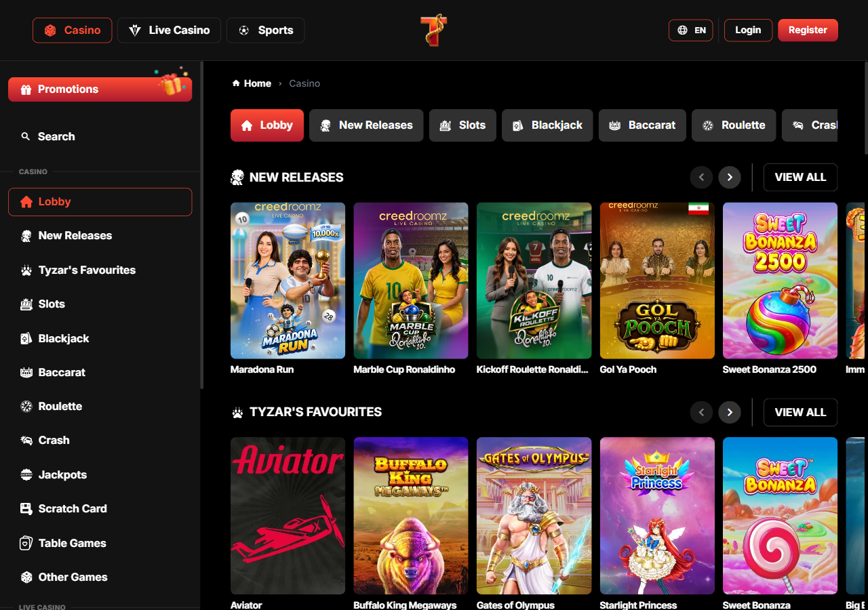Screen dimensions: 868x610
Task: Select the Crash category tab
Action: pyautogui.click(x=810, y=125)
